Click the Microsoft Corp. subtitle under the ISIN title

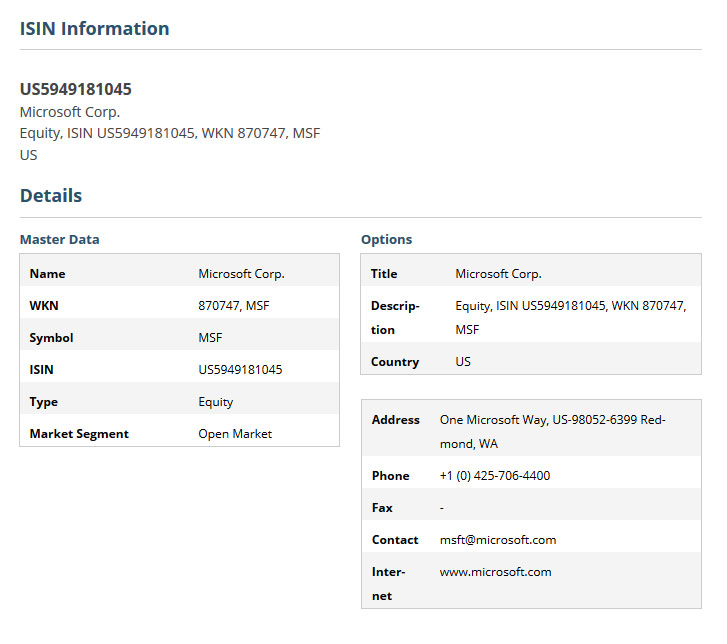click(70, 112)
